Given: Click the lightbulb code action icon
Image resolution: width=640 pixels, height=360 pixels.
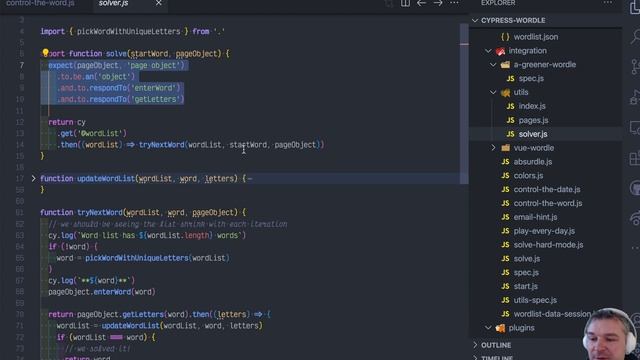Looking at the screenshot, I should (45, 53).
